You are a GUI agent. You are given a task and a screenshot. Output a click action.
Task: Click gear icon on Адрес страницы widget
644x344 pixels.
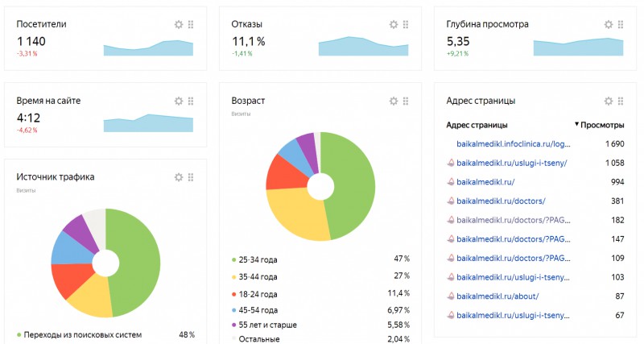click(609, 101)
